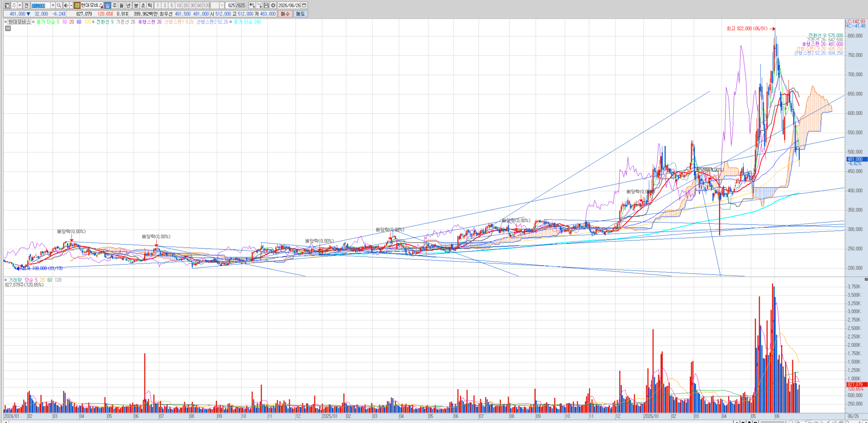
Task: Select interval preset 120
Action: (207, 5)
